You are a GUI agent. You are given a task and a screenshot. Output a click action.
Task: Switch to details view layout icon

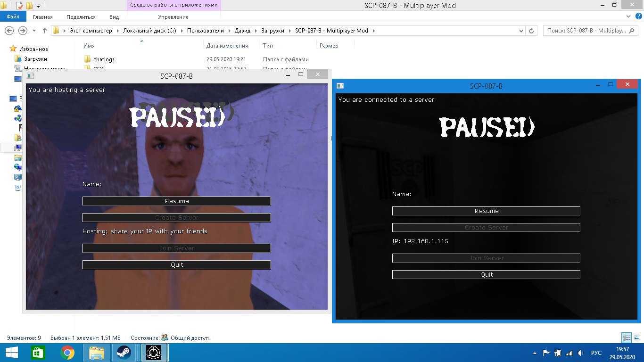tap(627, 337)
